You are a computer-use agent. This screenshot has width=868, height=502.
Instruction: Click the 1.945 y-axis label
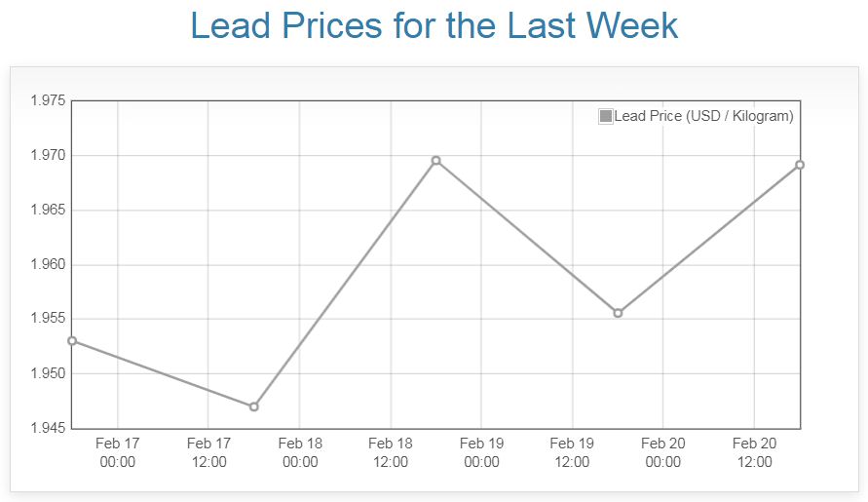pos(47,428)
